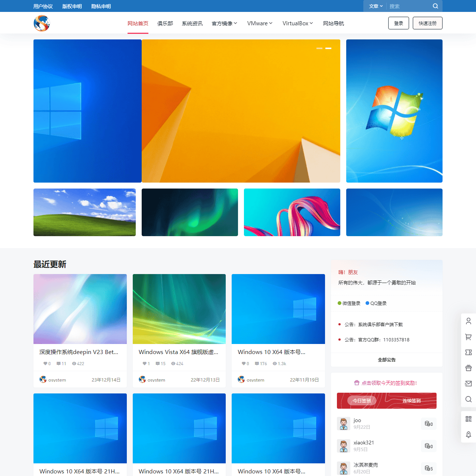
Task: Click the joo username
Action: coord(357,420)
